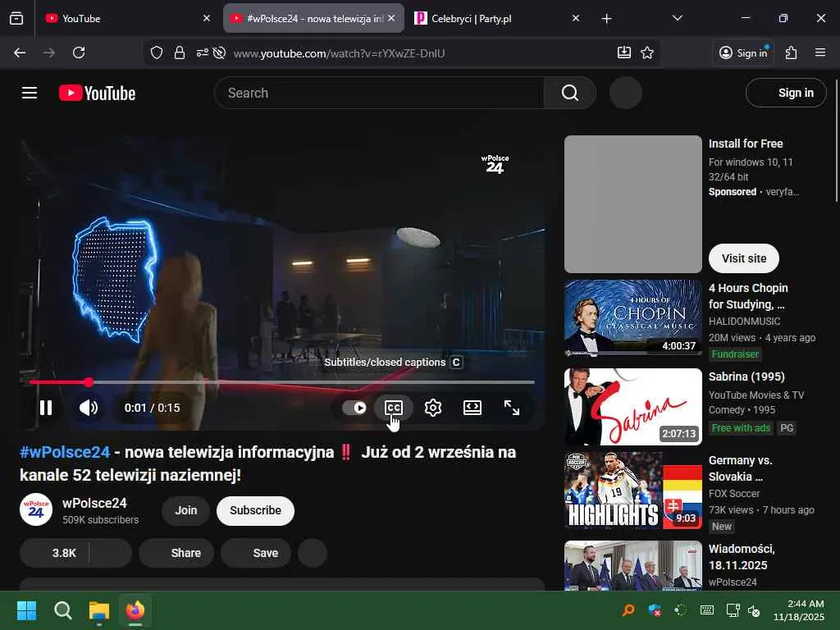Click the Germany vs. Slovakia title
The width and height of the screenshot is (840, 630).
pyautogui.click(x=740, y=468)
